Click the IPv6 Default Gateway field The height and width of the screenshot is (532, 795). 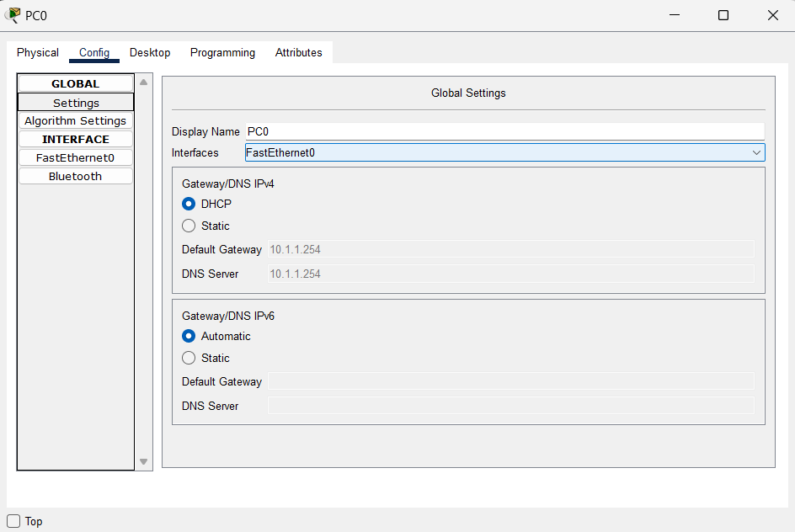pyautogui.click(x=511, y=381)
